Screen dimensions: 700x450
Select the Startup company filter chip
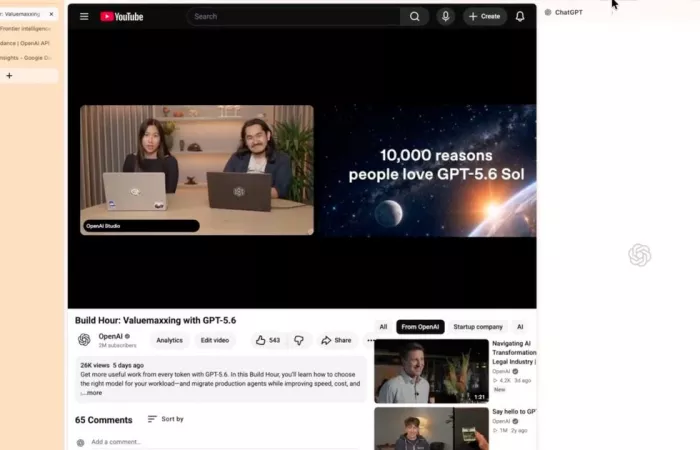[x=478, y=327]
